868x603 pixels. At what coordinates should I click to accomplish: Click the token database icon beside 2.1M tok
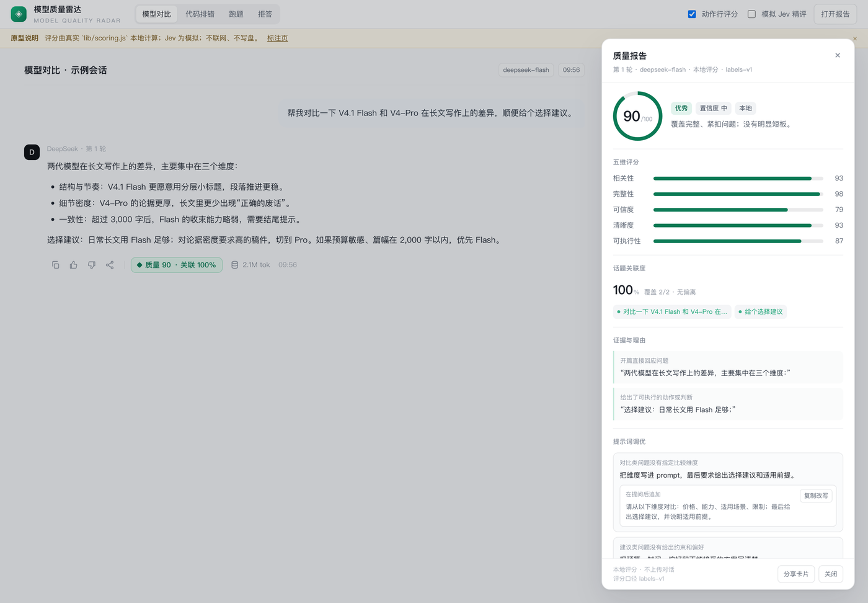point(235,265)
